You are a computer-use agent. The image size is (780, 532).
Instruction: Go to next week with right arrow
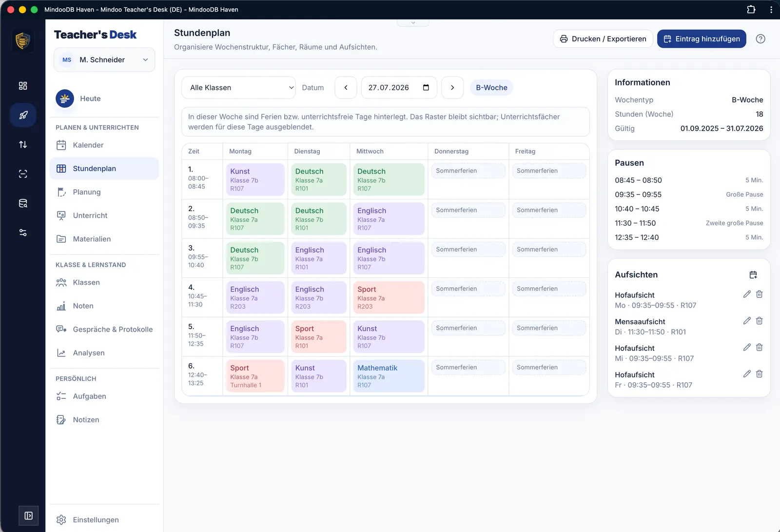pyautogui.click(x=452, y=88)
